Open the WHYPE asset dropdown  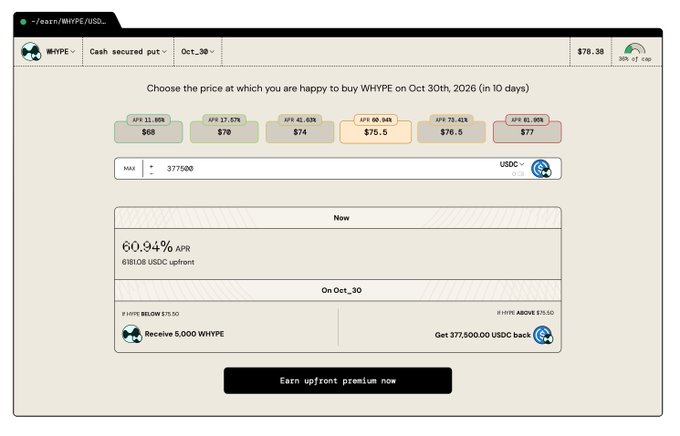(x=61, y=52)
